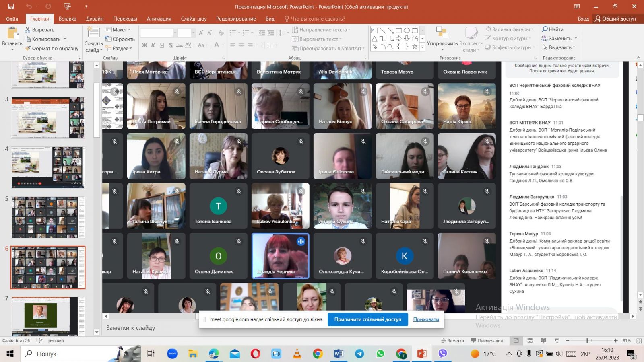Start slide show from status bar icon
Viewport: 644px width, 362px height.
(557, 341)
